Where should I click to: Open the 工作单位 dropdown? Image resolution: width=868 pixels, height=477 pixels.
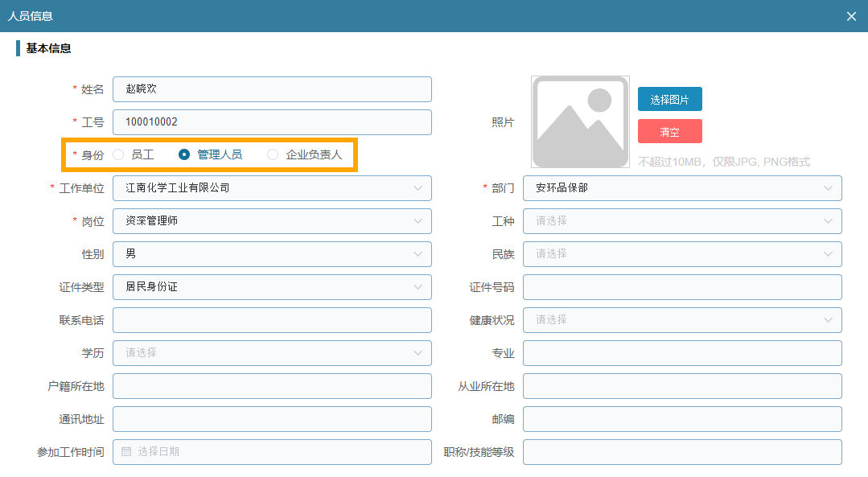(x=272, y=188)
